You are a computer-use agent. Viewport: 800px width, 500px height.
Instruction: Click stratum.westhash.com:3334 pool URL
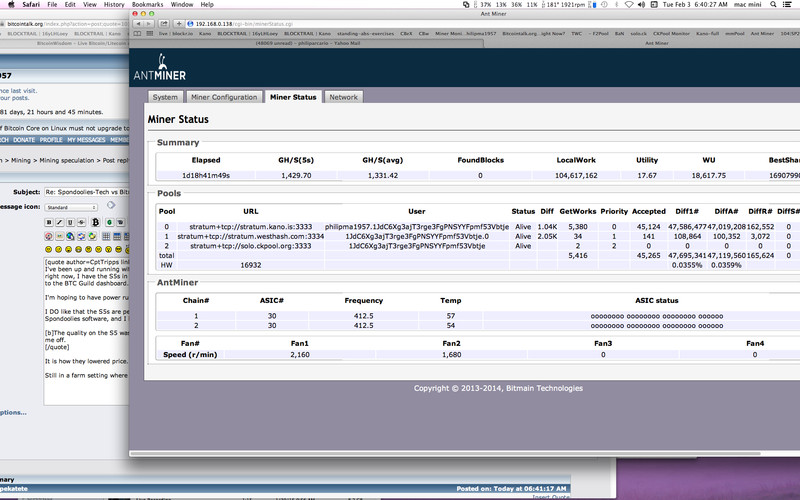tap(251, 236)
